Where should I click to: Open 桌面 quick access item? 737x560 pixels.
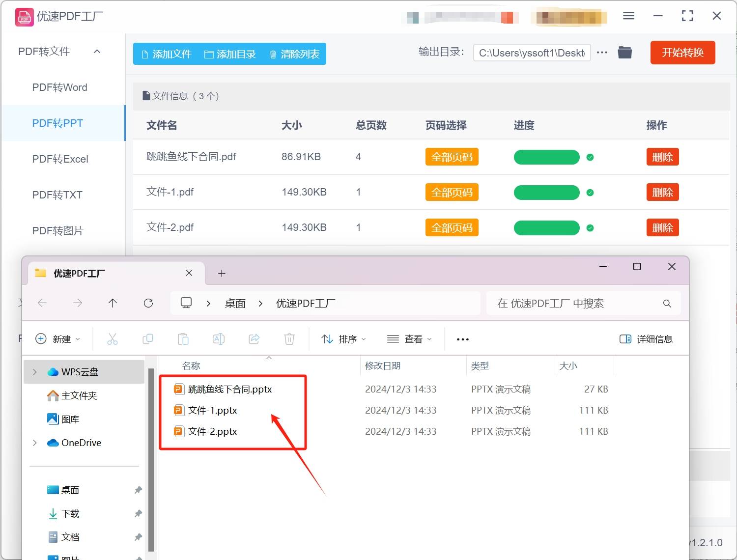point(63,490)
